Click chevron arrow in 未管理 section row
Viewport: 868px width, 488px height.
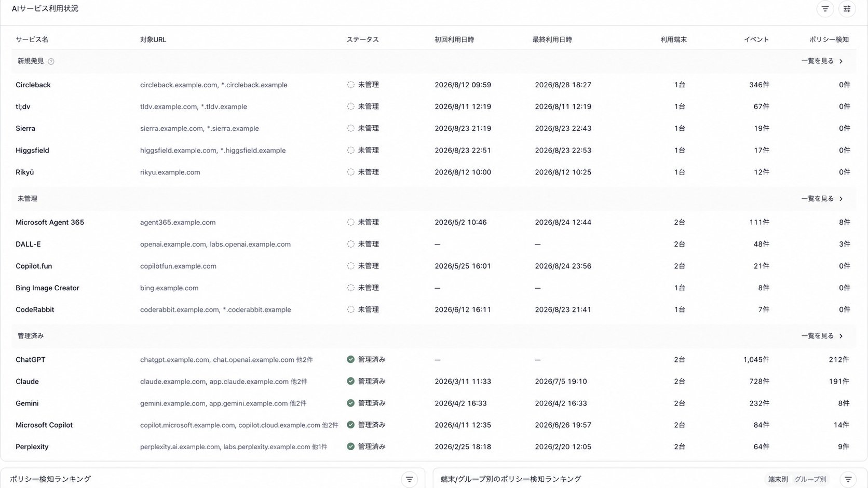click(841, 199)
